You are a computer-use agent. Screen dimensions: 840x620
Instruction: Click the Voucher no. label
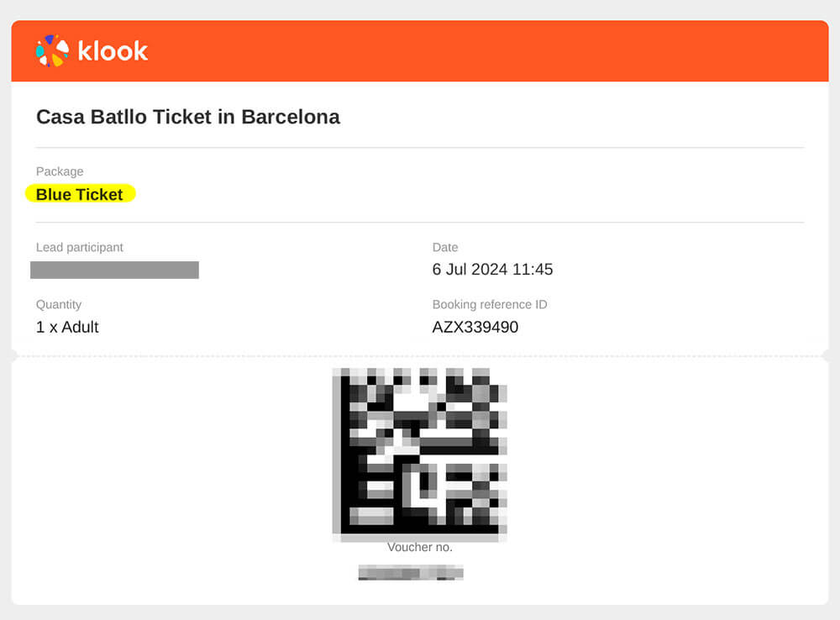[419, 547]
